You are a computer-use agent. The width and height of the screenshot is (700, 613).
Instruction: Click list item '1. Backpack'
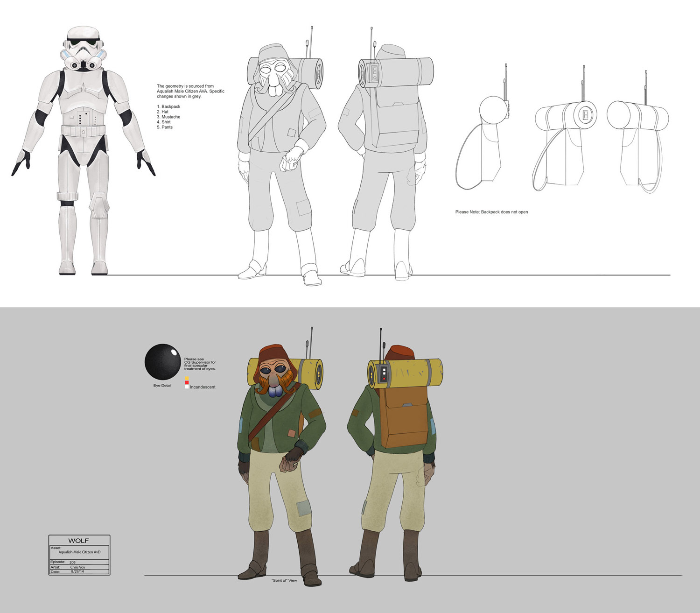pyautogui.click(x=168, y=106)
